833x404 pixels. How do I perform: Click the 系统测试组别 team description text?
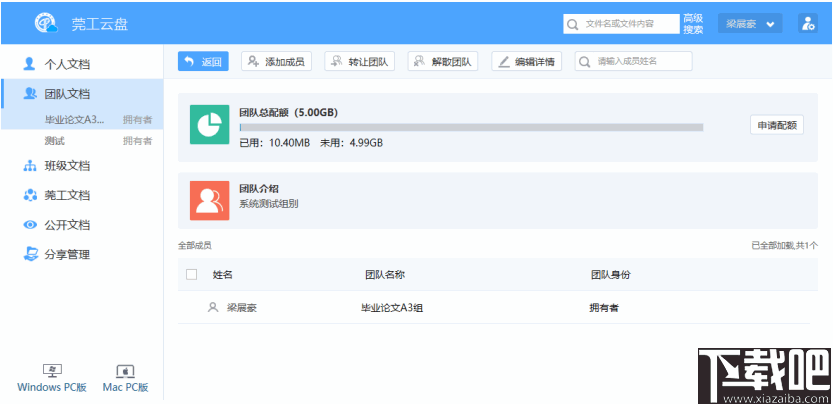(x=269, y=204)
